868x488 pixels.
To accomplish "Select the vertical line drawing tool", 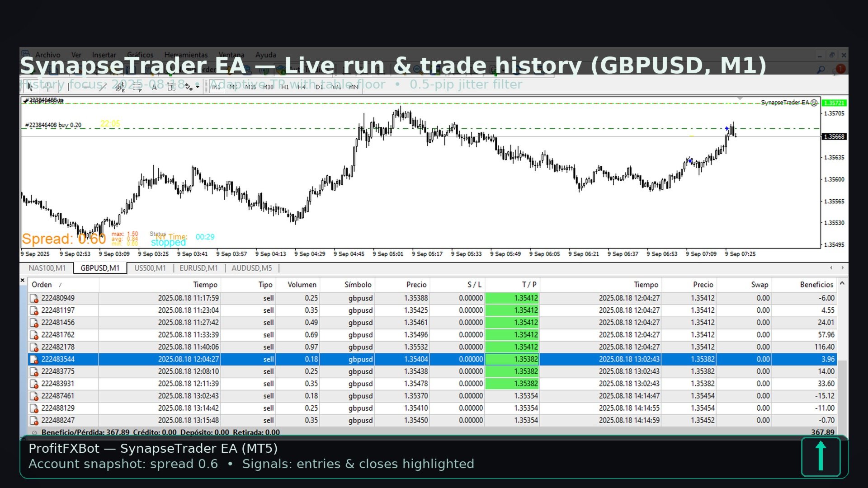I will [x=69, y=87].
